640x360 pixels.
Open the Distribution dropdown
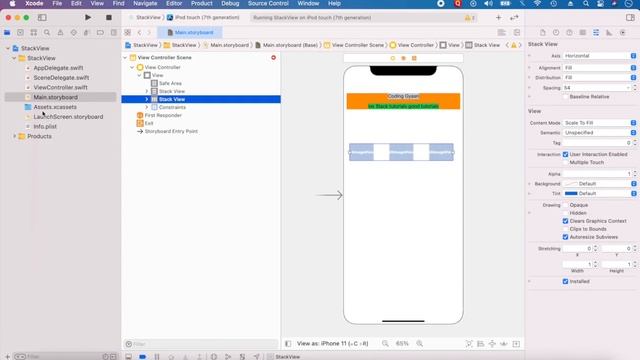pyautogui.click(x=599, y=78)
